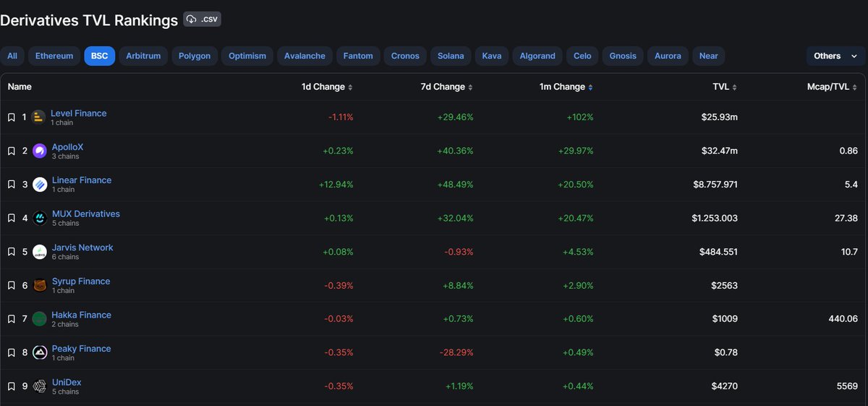Viewport: 868px width, 406px height.
Task: Open the Level Finance protocol link
Action: coord(79,113)
